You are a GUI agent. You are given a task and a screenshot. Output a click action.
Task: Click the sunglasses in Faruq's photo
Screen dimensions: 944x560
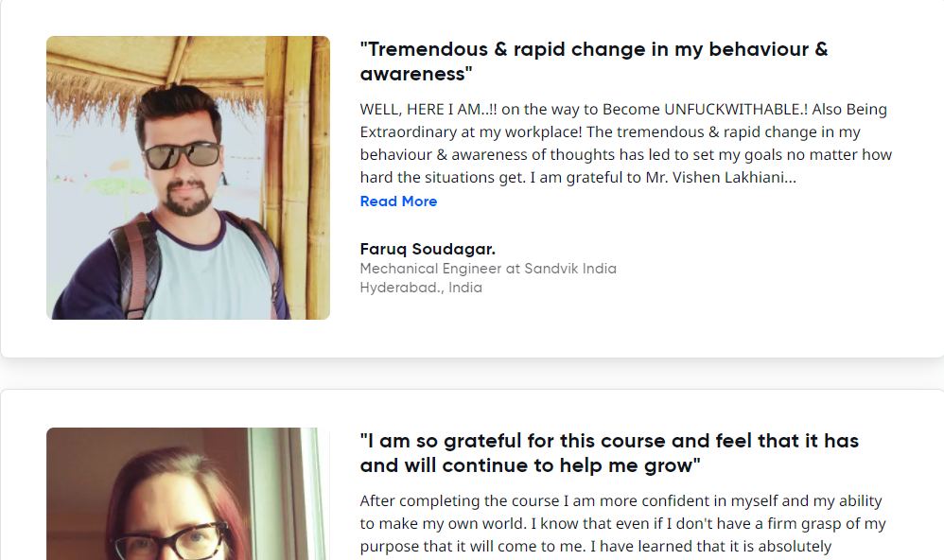pos(182,155)
